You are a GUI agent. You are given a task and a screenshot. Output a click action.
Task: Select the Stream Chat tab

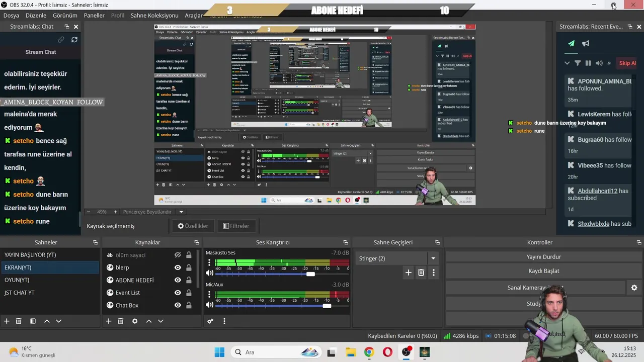click(x=41, y=52)
